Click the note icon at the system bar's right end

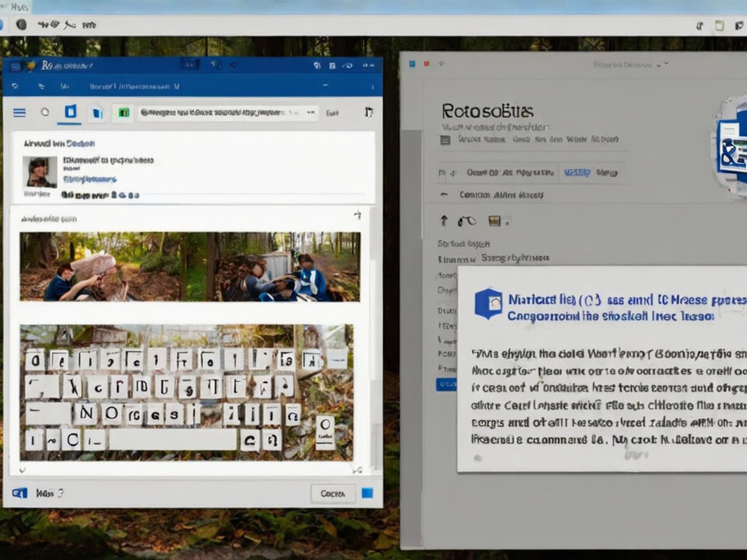[x=719, y=25]
